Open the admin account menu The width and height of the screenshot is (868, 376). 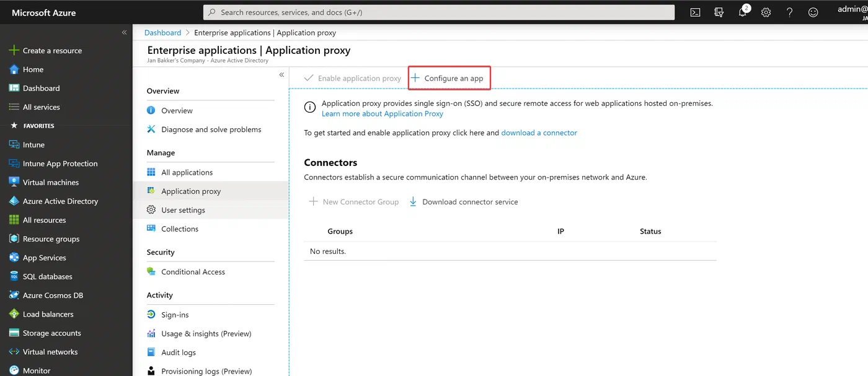click(852, 12)
